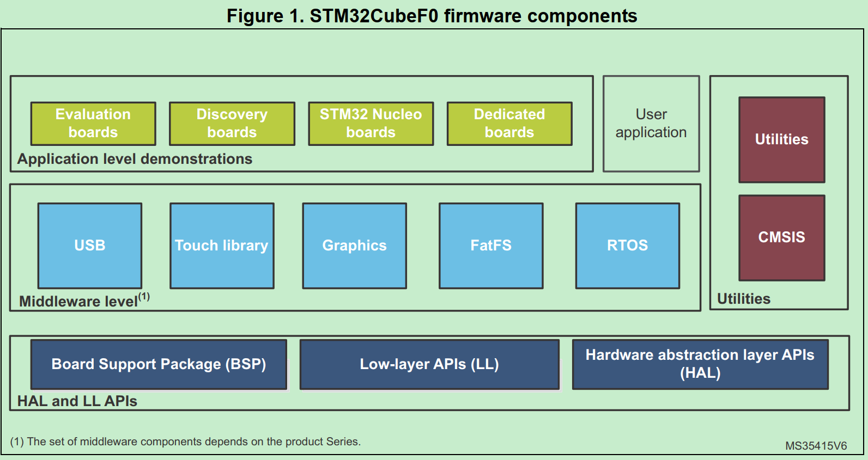The width and height of the screenshot is (868, 460).
Task: Click the FatFS block
Action: click(491, 246)
